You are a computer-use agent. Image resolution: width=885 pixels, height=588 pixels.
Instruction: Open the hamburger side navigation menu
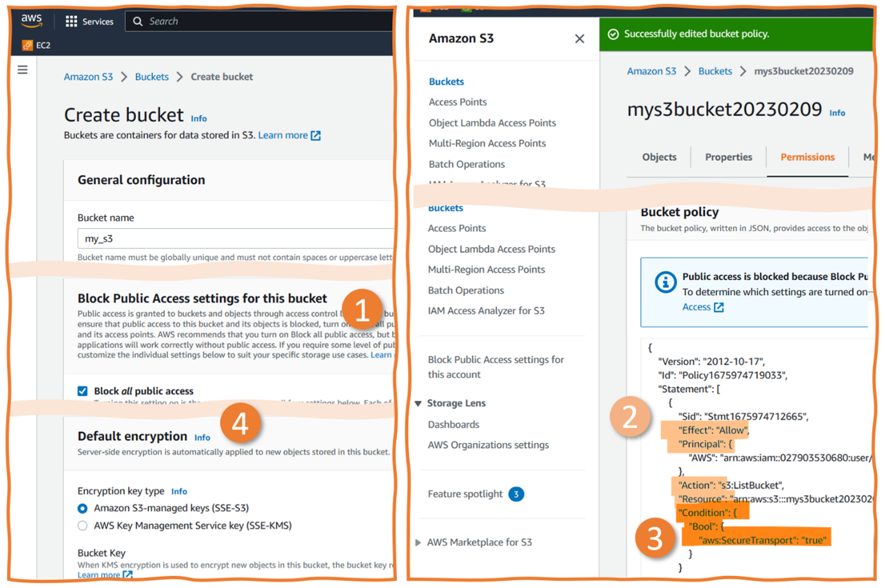click(x=22, y=70)
